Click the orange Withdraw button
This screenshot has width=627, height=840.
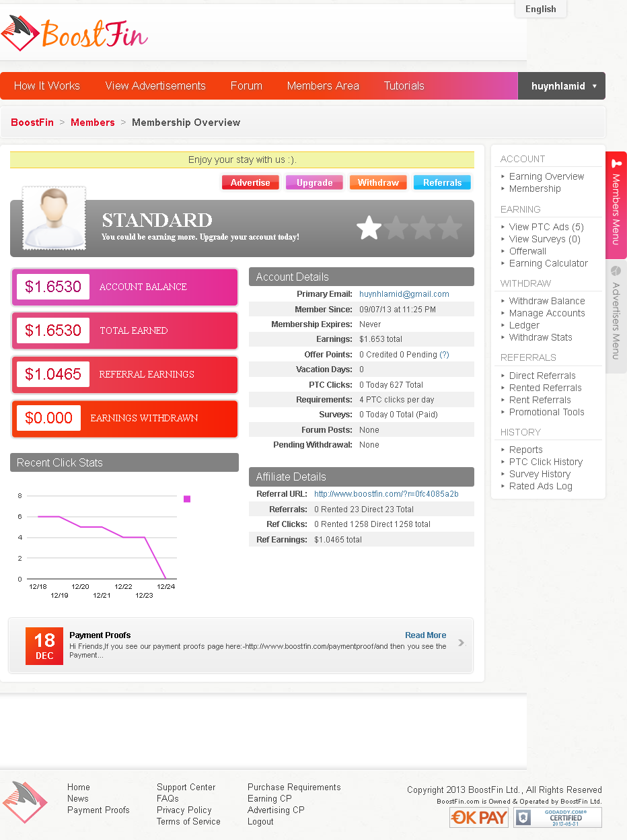point(378,182)
